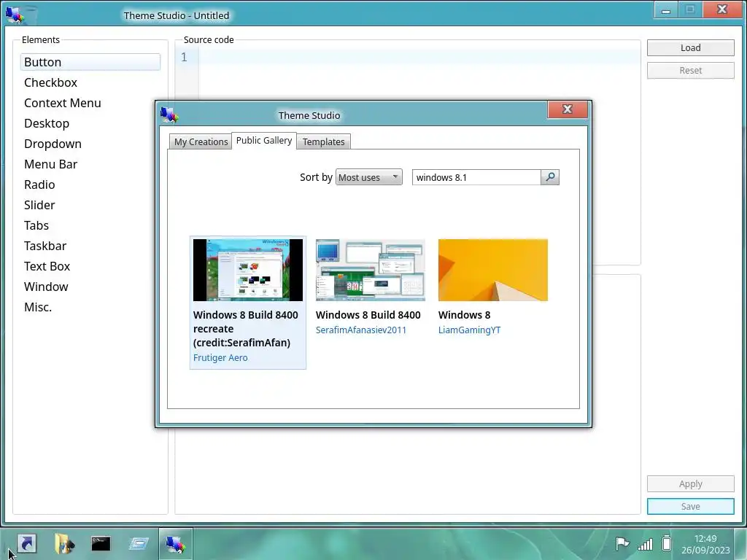Select Checkbox in Elements list
747x560 pixels.
pos(90,82)
